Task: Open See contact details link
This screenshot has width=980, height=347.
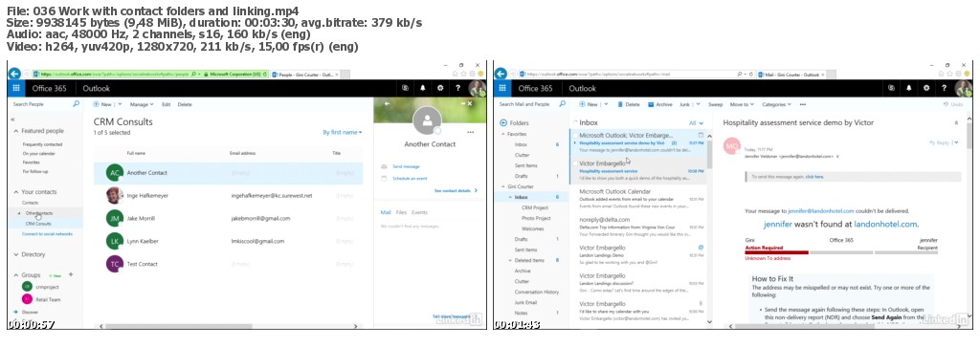Action: [456, 190]
